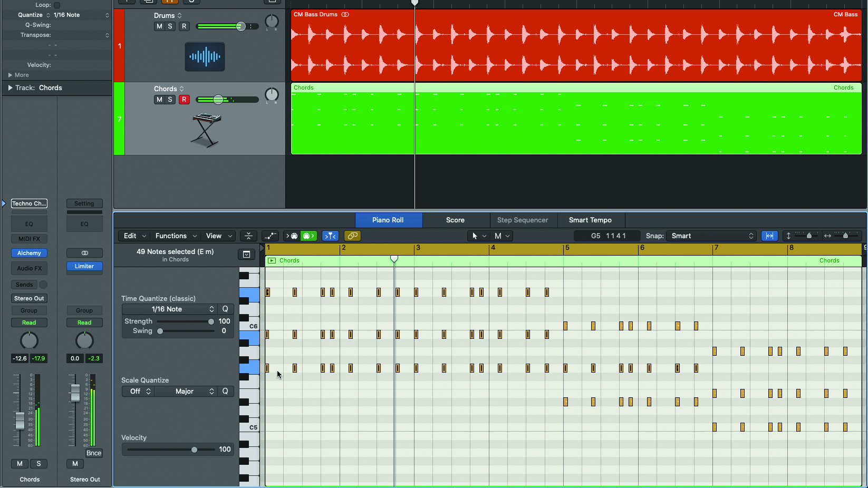Viewport: 868px width, 488px height.
Task: Record-enable the Drums track
Action: pyautogui.click(x=184, y=26)
